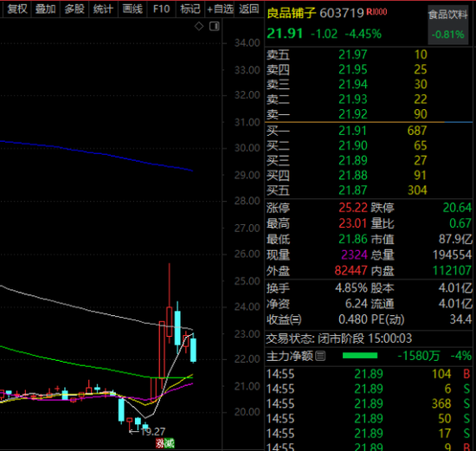476x451 pixels.
Task: Click the stock name 良品铺子
Action: point(292,13)
